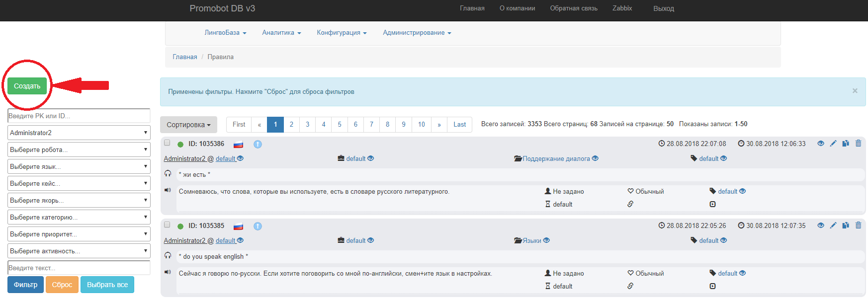Edit record 1035385 with the pencil icon
The width and height of the screenshot is (868, 300).
pyautogui.click(x=833, y=225)
